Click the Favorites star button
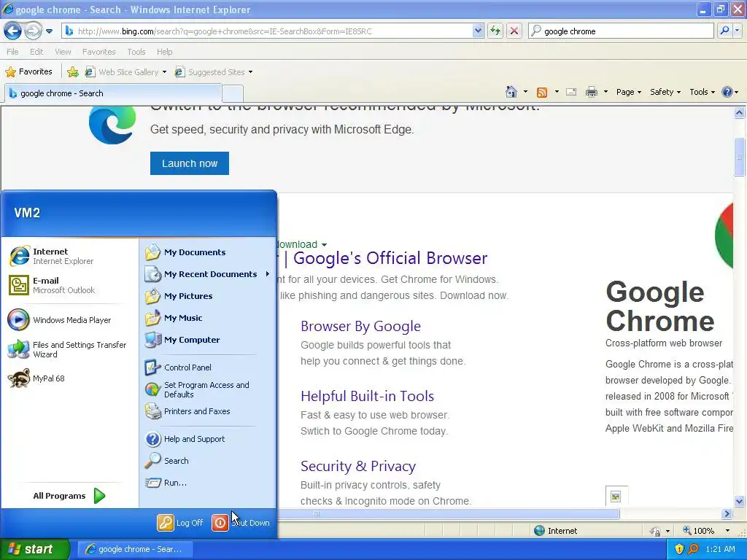The image size is (747, 560). 28,72
